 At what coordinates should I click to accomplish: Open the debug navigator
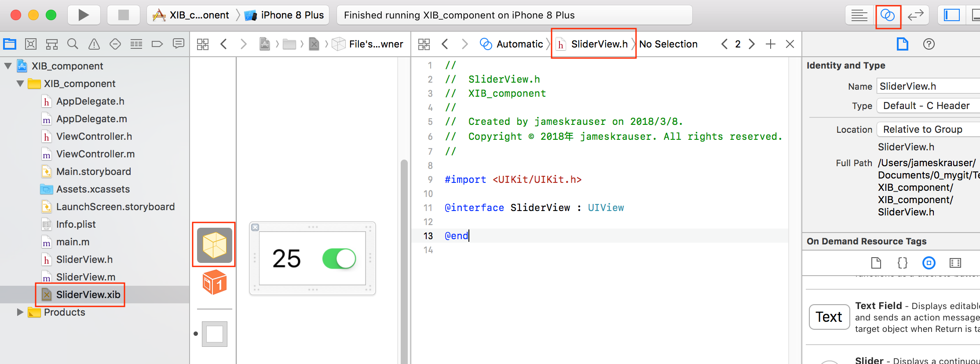click(x=136, y=44)
